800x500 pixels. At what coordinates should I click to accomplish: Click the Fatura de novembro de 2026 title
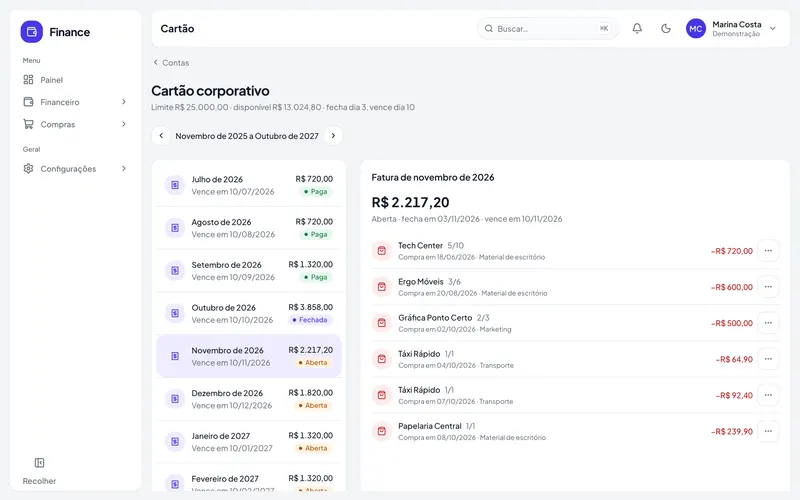tap(433, 178)
